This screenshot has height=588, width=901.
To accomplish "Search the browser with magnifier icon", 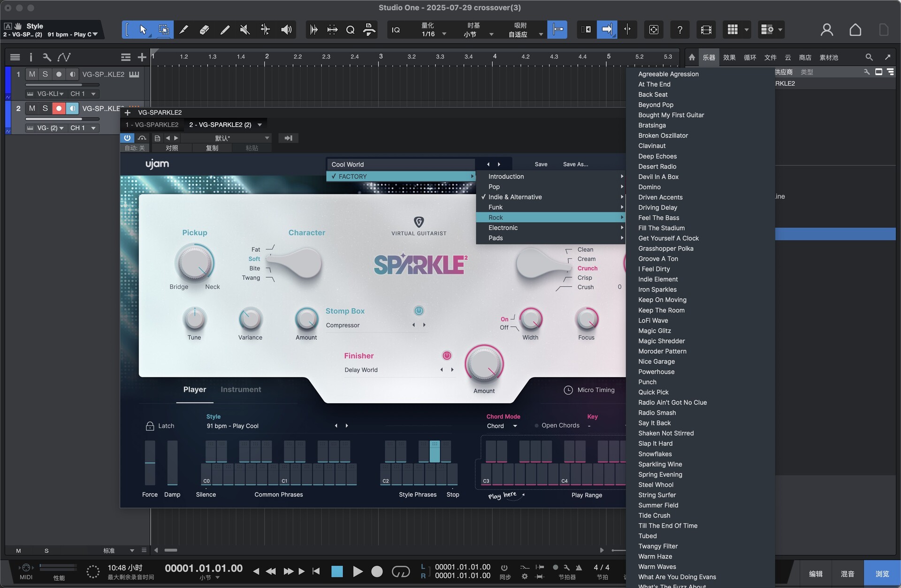I will 869,57.
